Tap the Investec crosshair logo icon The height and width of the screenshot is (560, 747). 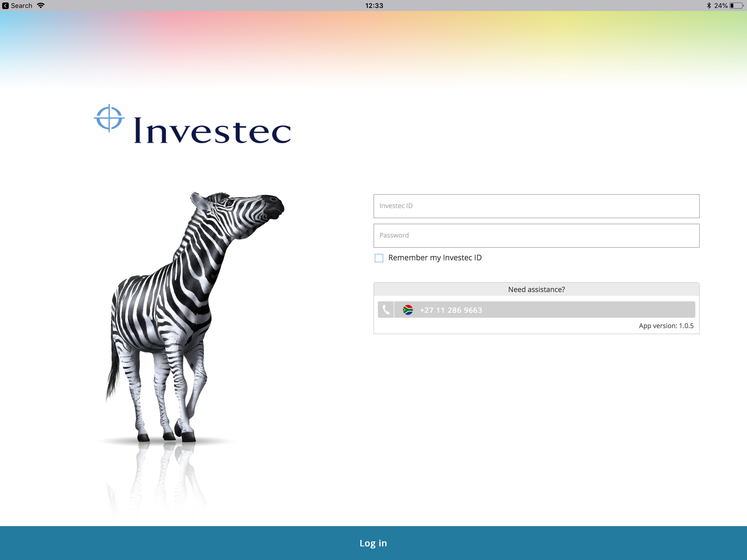point(109,118)
